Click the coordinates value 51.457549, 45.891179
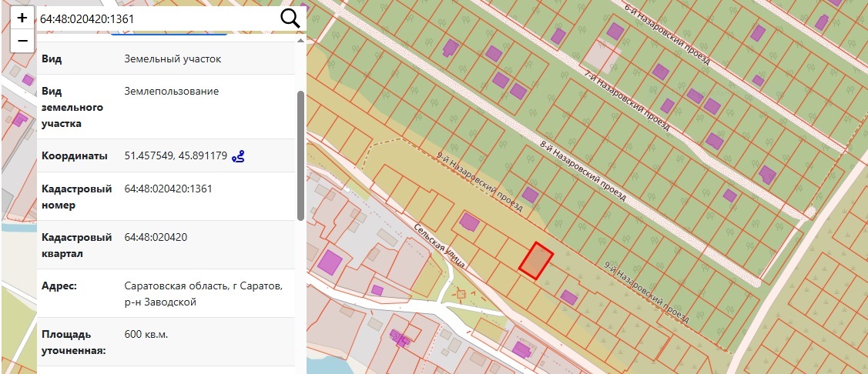 [176, 156]
